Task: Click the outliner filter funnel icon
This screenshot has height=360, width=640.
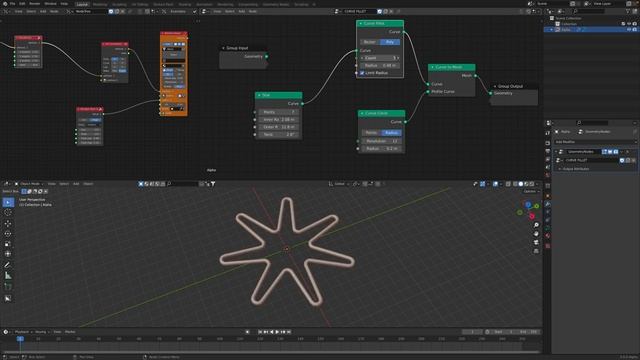Action: click(629, 11)
